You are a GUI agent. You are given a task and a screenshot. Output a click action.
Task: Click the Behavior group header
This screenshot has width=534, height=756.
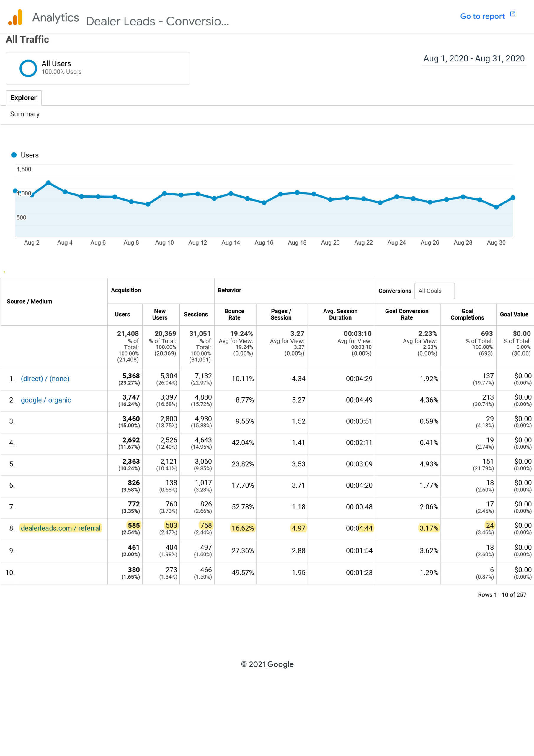[229, 290]
